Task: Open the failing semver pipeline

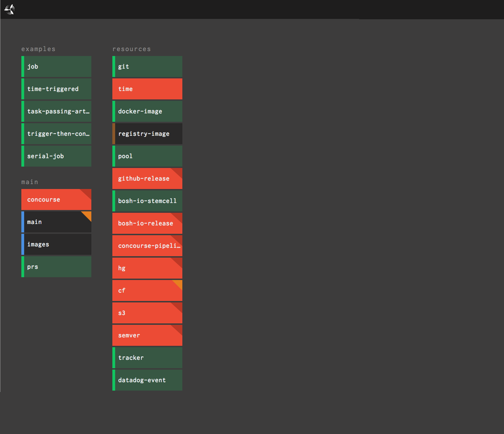Action: 147,335
